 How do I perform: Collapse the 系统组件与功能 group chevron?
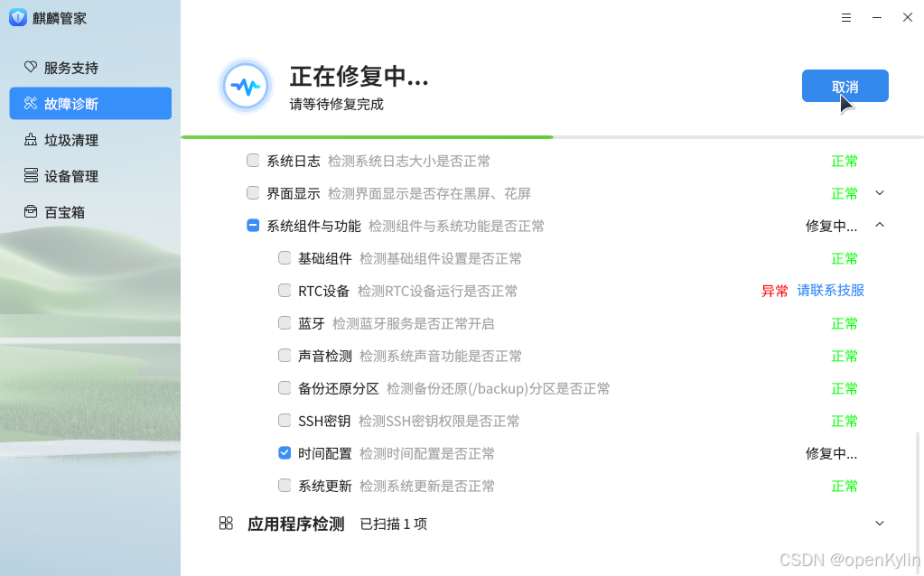880,225
